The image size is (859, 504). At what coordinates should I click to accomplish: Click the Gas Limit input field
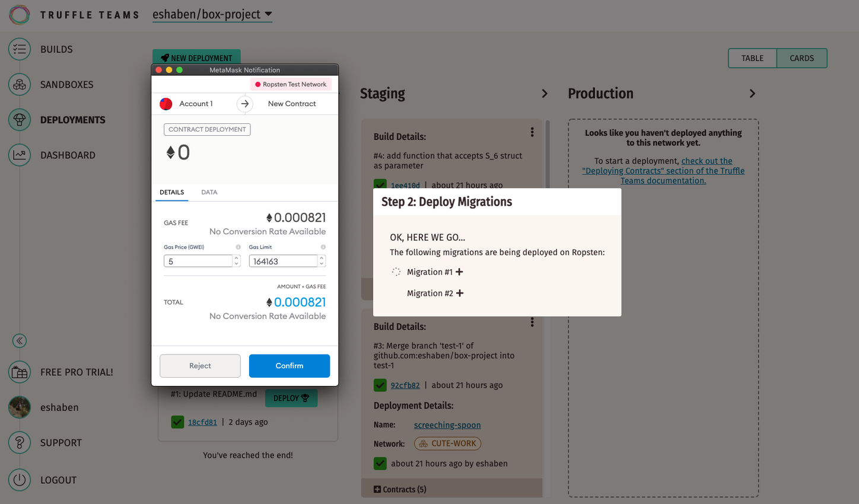point(283,261)
